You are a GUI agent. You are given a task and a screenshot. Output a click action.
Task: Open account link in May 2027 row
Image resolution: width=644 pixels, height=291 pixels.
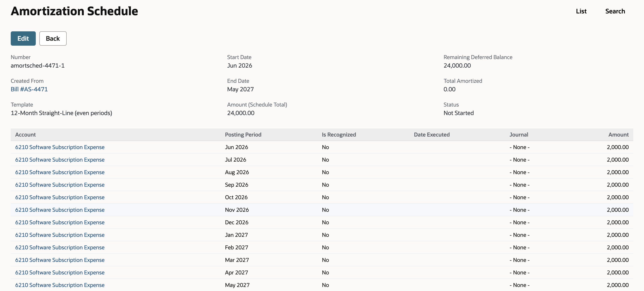(60, 285)
